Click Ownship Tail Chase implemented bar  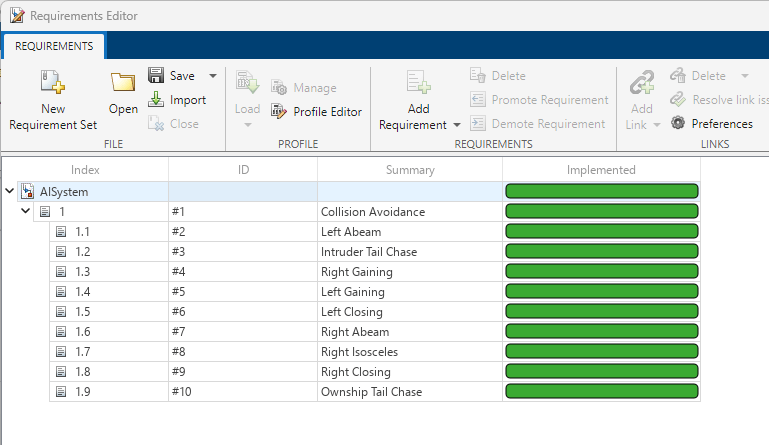tap(602, 392)
